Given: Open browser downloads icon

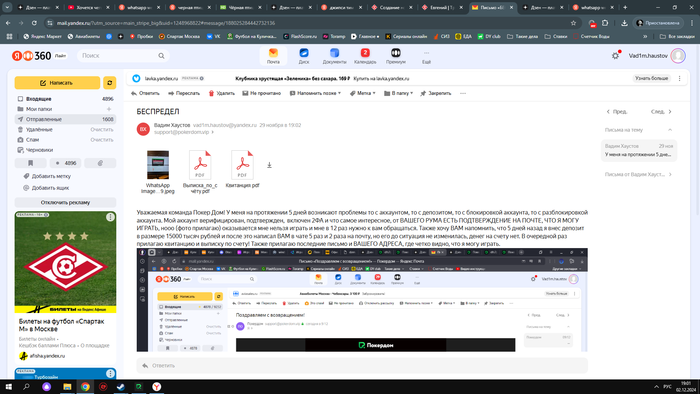Looking at the screenshot, I should (x=624, y=23).
